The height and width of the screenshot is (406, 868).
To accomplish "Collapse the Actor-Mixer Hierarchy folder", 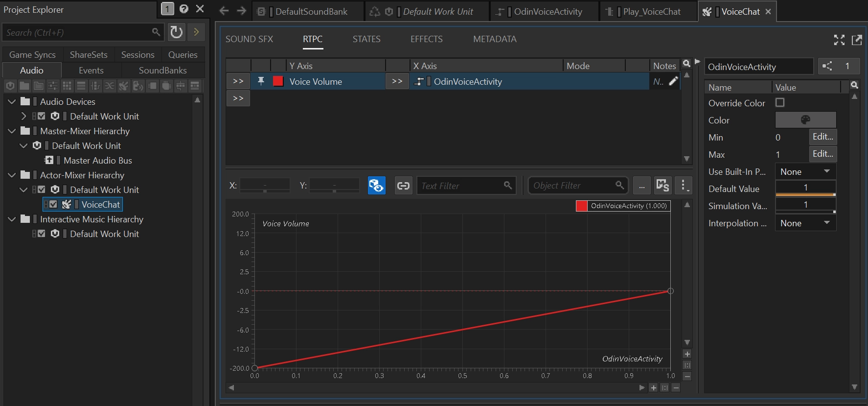I will tap(12, 175).
